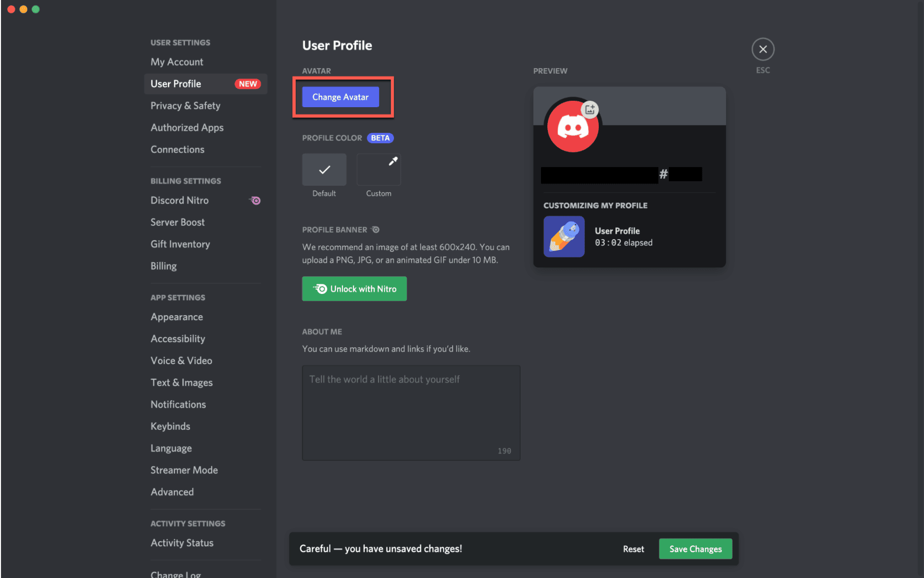Open Billing settings
Screen dimensions: 924x578
click(x=205, y=266)
